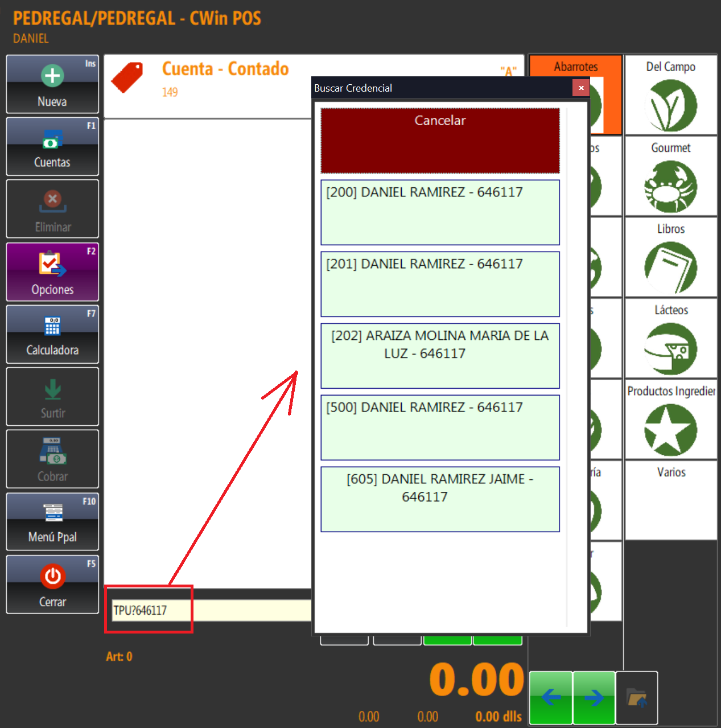Click the Menú Ppal icon
721x728 pixels.
coord(52,513)
